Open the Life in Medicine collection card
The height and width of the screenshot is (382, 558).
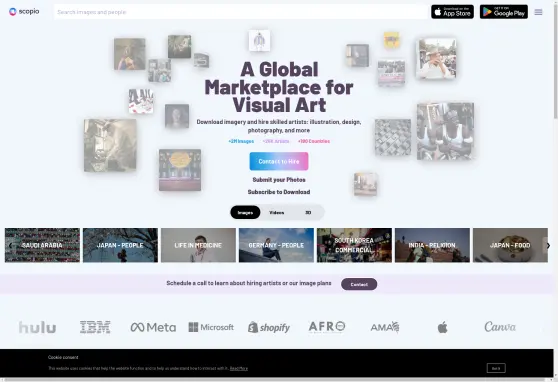coord(198,245)
